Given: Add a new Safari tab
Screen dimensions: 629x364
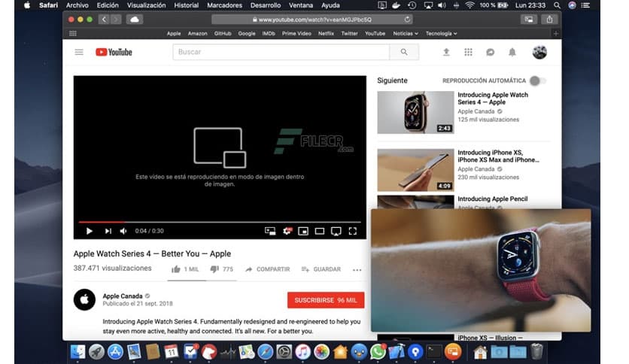Looking at the screenshot, I should coord(555,34).
